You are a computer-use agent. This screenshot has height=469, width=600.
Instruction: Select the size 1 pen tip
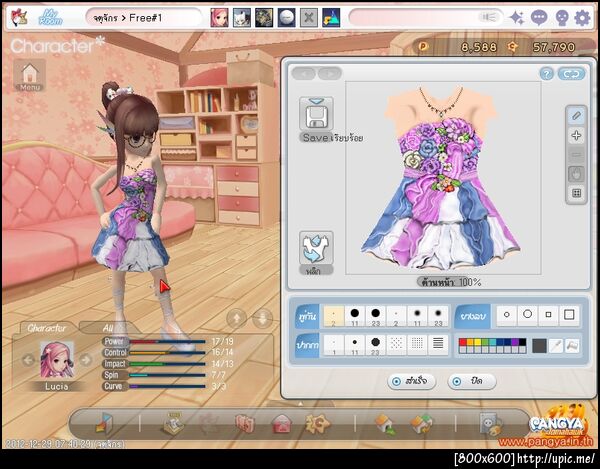point(334,345)
